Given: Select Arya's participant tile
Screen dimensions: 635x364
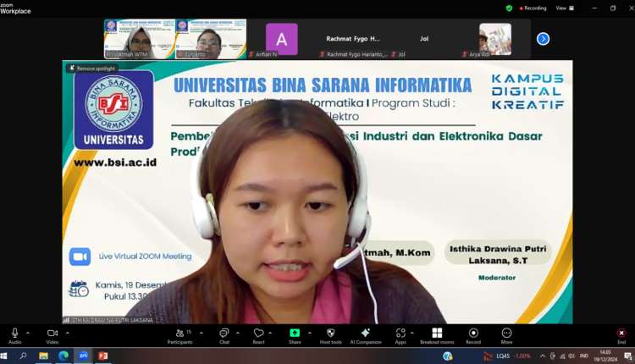Looking at the screenshot, I should tap(495, 39).
